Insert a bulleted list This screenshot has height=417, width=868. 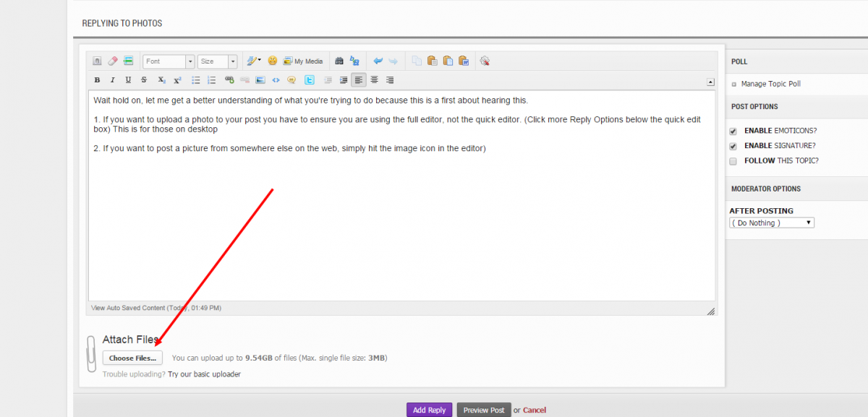coord(196,80)
